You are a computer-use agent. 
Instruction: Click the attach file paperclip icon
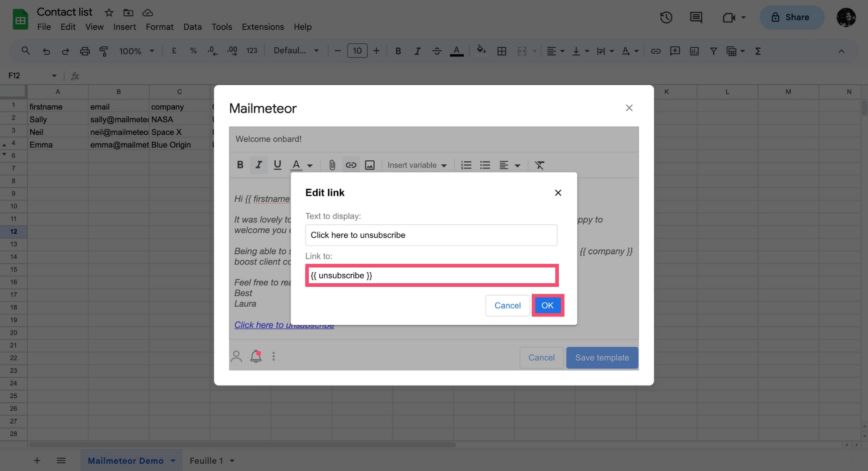click(332, 165)
